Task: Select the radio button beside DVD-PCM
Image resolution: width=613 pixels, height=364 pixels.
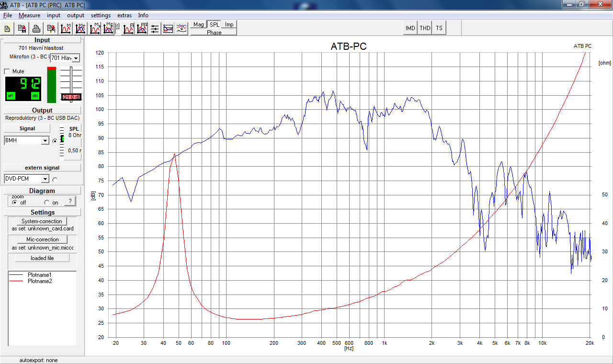Action: [x=55, y=180]
